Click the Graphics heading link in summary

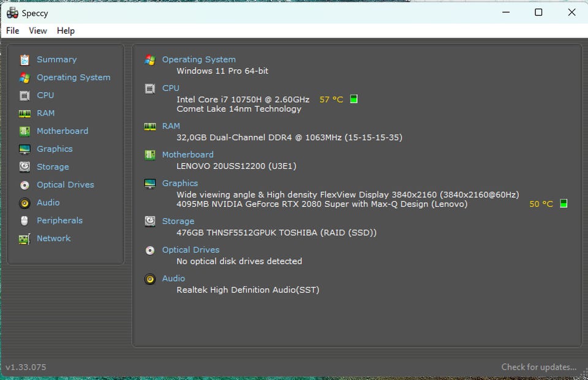click(x=180, y=183)
